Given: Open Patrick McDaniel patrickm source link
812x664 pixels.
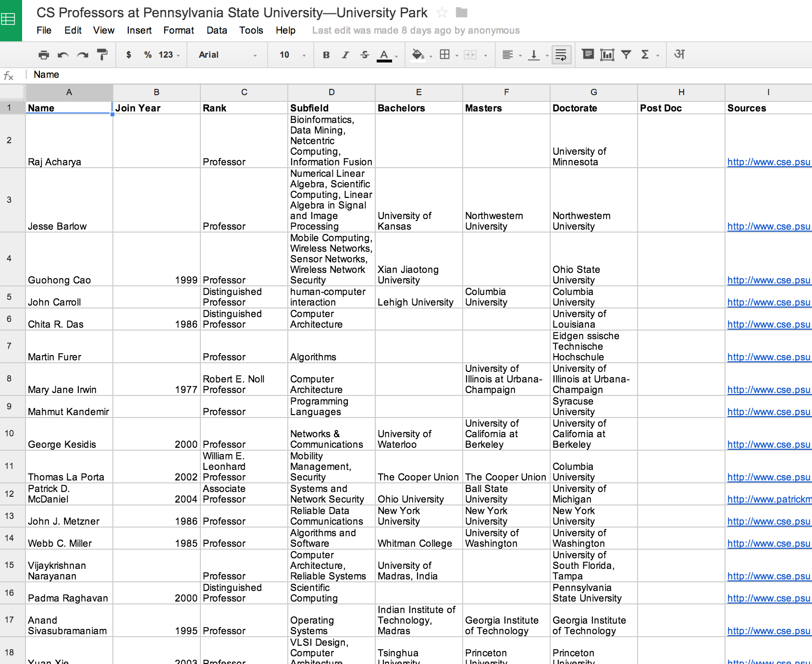Looking at the screenshot, I should (769, 499).
